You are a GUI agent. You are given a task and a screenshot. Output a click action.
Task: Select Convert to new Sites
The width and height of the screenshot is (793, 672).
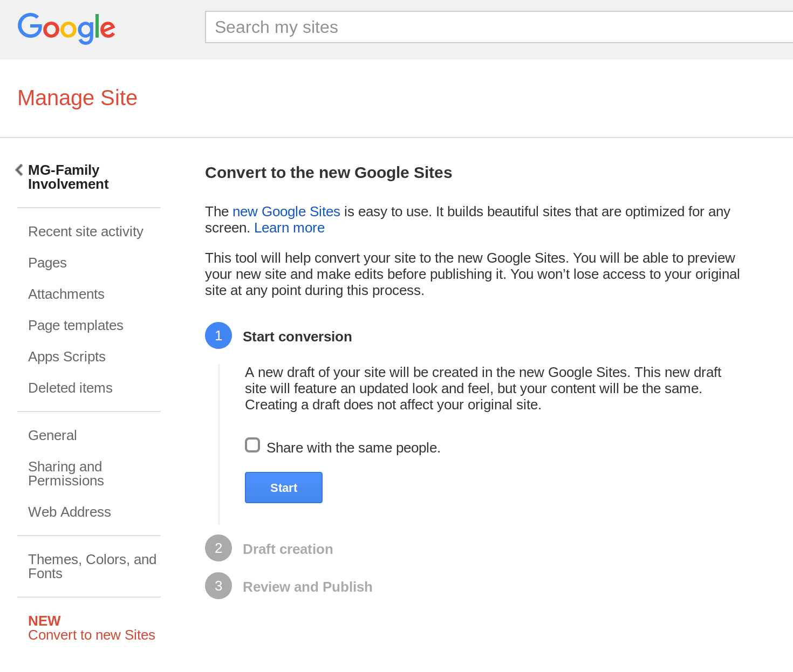pyautogui.click(x=92, y=635)
